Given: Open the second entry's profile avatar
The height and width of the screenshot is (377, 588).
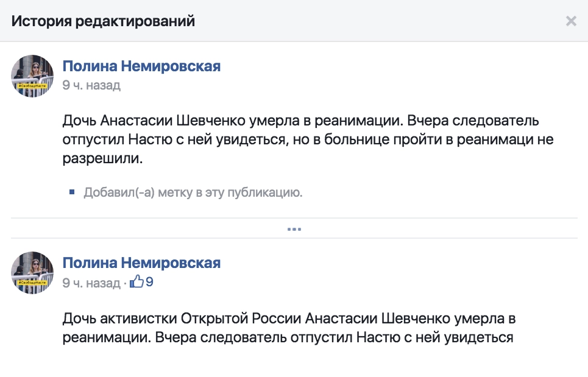Looking at the screenshot, I should (x=33, y=272).
